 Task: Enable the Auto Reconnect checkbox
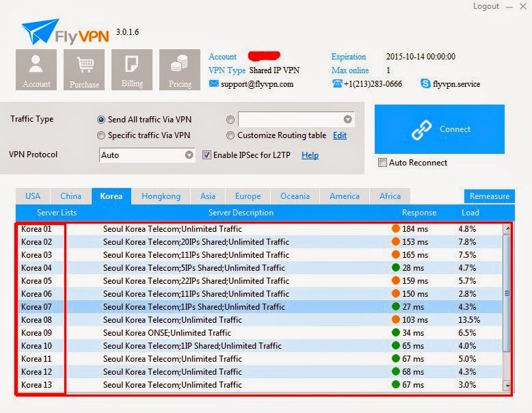point(382,163)
